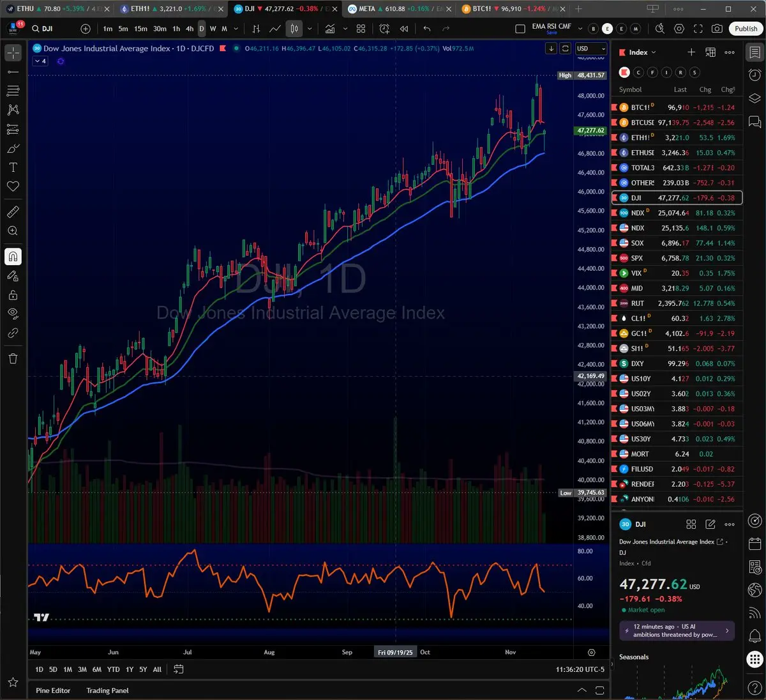
Task: Open the indicator templates grid
Action: (x=361, y=29)
